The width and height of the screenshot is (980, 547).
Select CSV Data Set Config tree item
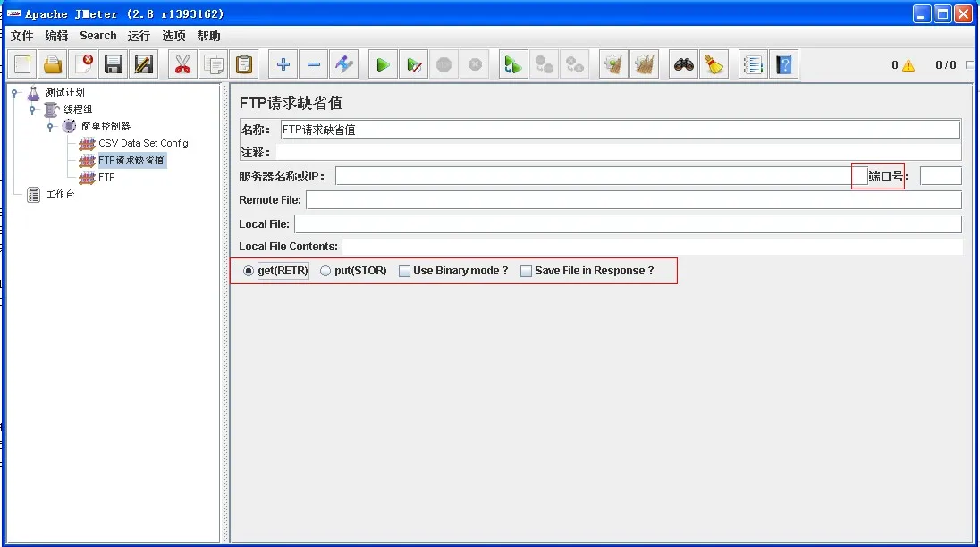click(143, 144)
